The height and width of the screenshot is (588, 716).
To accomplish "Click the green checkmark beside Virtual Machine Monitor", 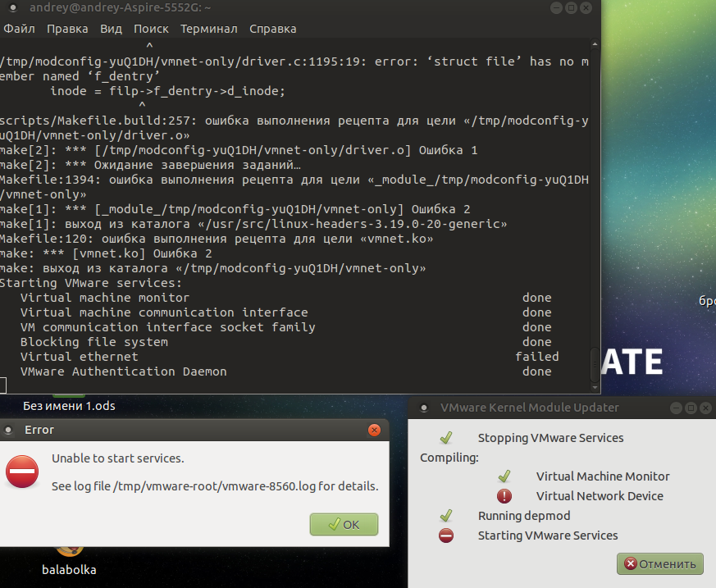I will click(x=504, y=476).
